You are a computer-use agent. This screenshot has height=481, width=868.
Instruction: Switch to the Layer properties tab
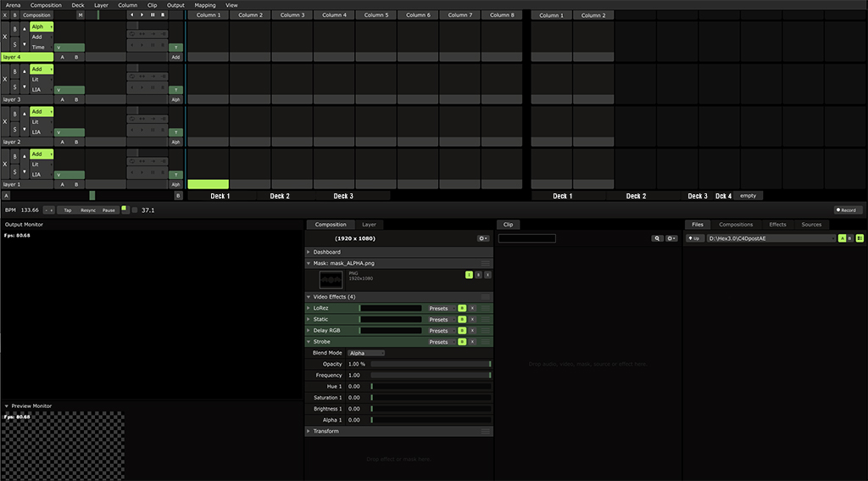click(370, 225)
